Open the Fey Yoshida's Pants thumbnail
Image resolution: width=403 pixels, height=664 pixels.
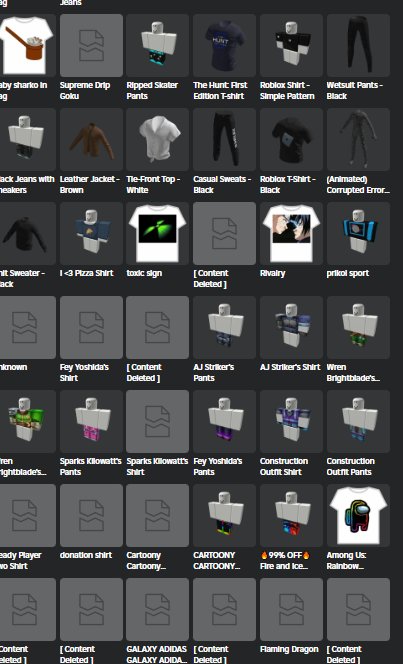pyautogui.click(x=224, y=421)
